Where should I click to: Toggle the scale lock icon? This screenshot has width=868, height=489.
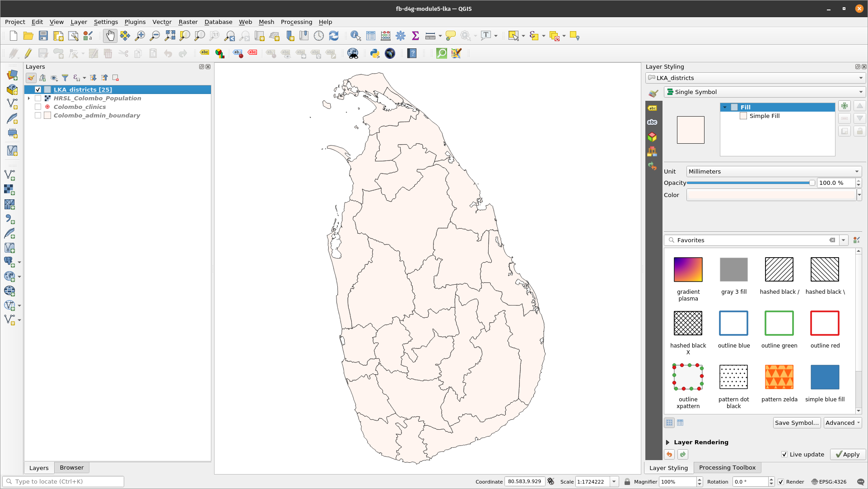pyautogui.click(x=627, y=482)
